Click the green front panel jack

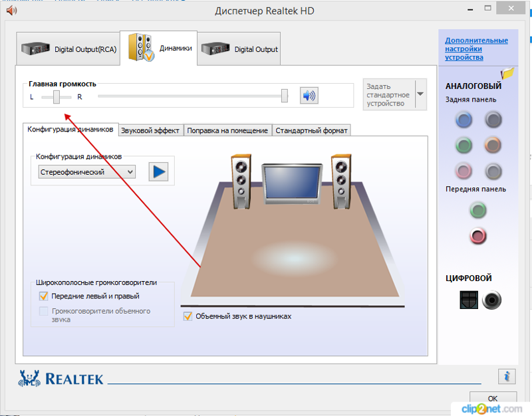pyautogui.click(x=478, y=210)
